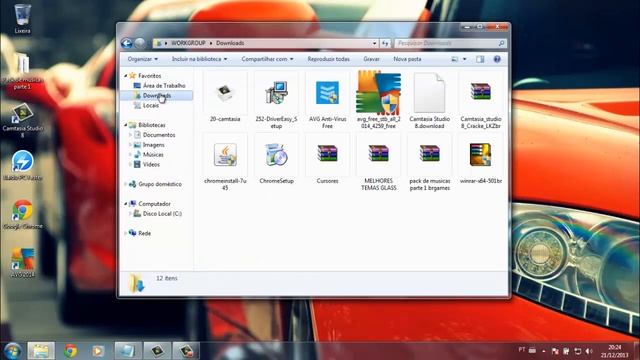Viewport: 640px width, 360px height.
Task: Show hidden tray icons arrow
Action: click(x=544, y=351)
